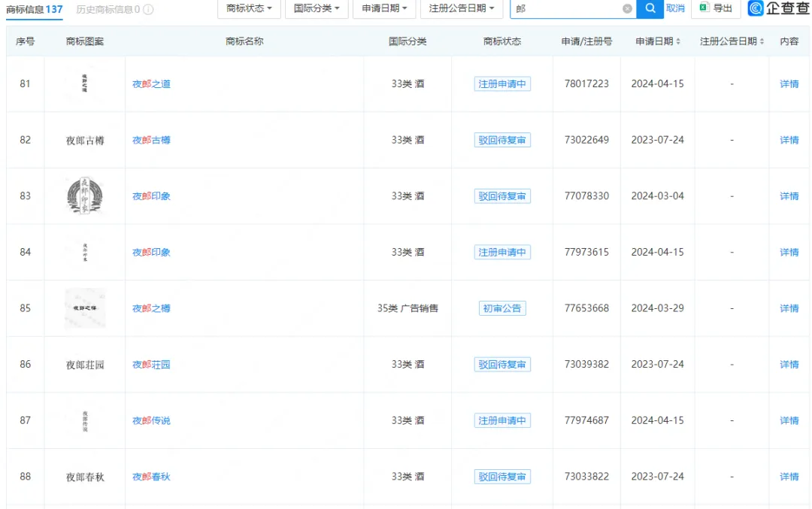
Task: Click the 导出 export button
Action: tap(717, 8)
